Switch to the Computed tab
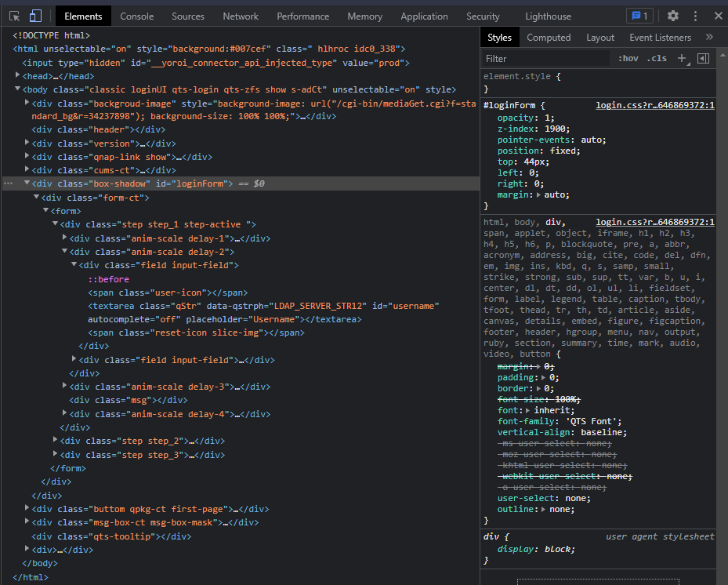728x585 pixels. pyautogui.click(x=549, y=37)
